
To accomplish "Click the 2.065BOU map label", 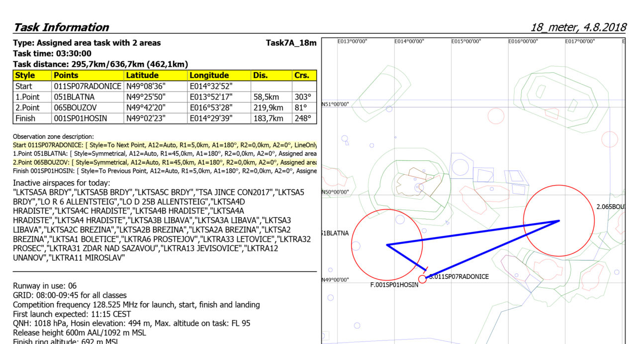I will coord(610,206).
